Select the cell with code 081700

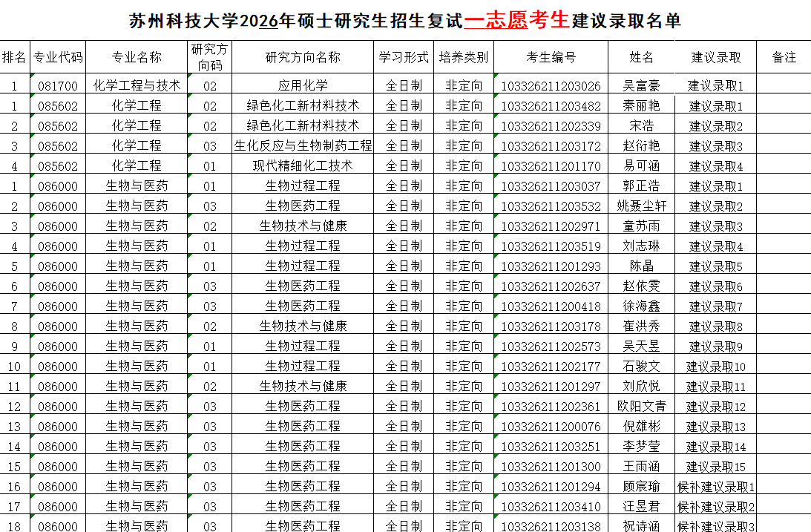[58, 86]
